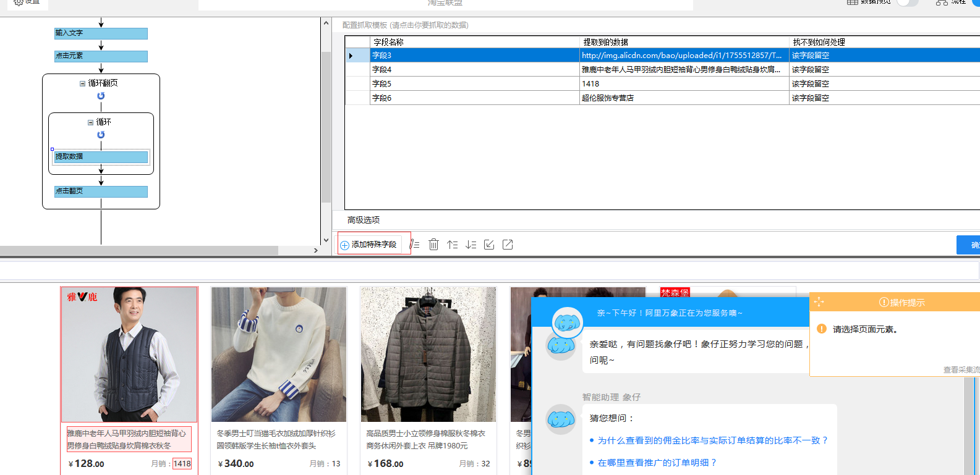Click the ¥168.00 price
This screenshot has height=475, width=980.
click(x=386, y=464)
